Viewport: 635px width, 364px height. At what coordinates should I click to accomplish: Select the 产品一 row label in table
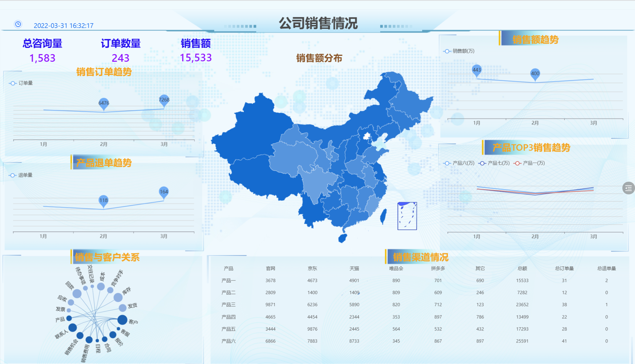coord(228,280)
